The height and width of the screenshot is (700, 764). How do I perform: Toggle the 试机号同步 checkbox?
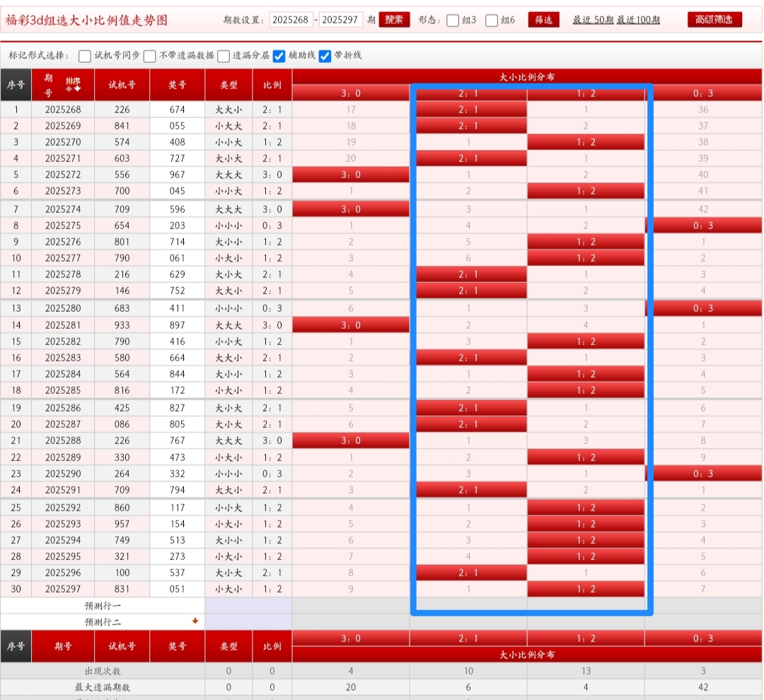click(85, 56)
